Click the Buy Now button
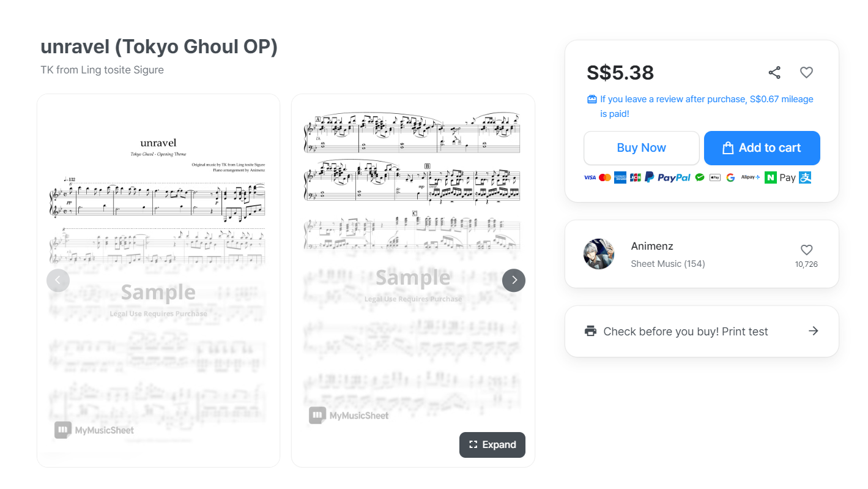The width and height of the screenshot is (868, 489). 642,148
